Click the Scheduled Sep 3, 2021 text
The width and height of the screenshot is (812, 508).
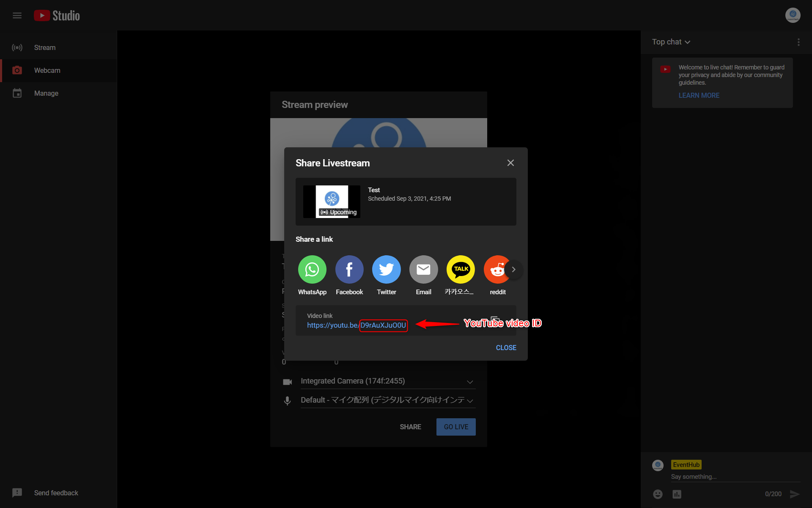pyautogui.click(x=409, y=199)
